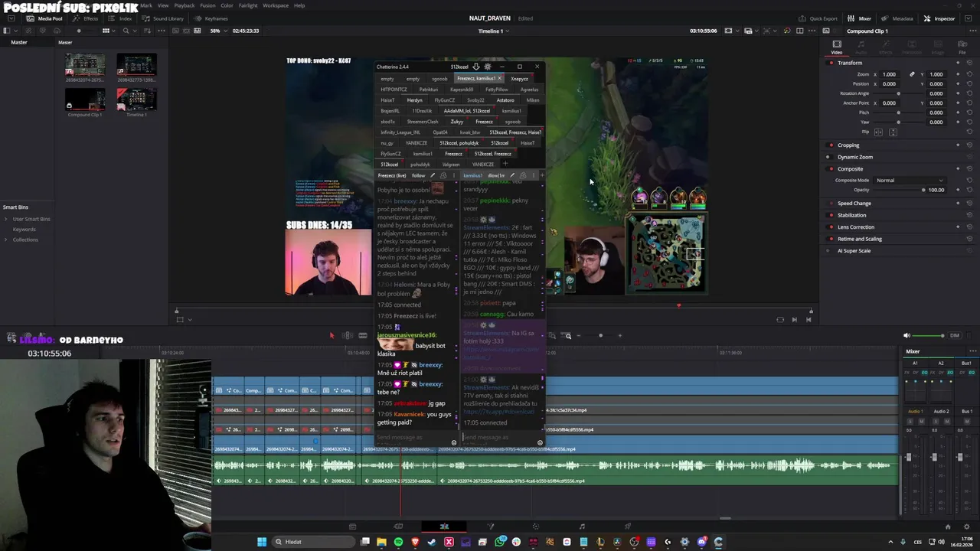Screen dimensions: 980x551
Task: Open the Sound Library
Action: [x=163, y=18]
